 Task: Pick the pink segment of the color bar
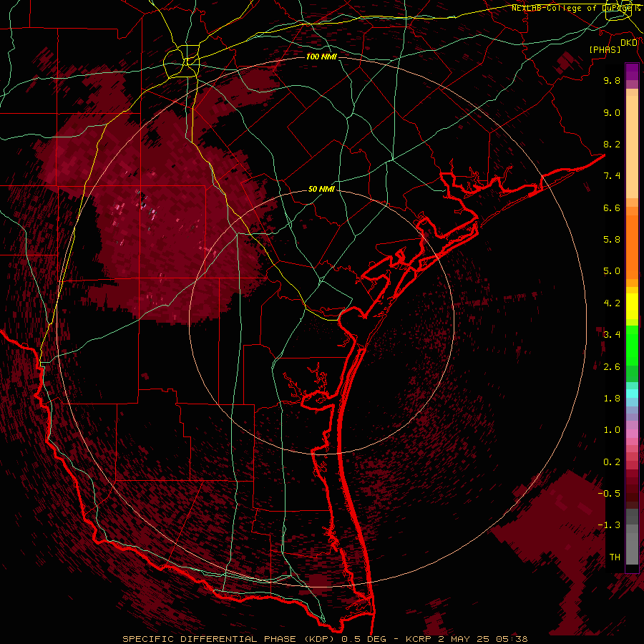632,434
